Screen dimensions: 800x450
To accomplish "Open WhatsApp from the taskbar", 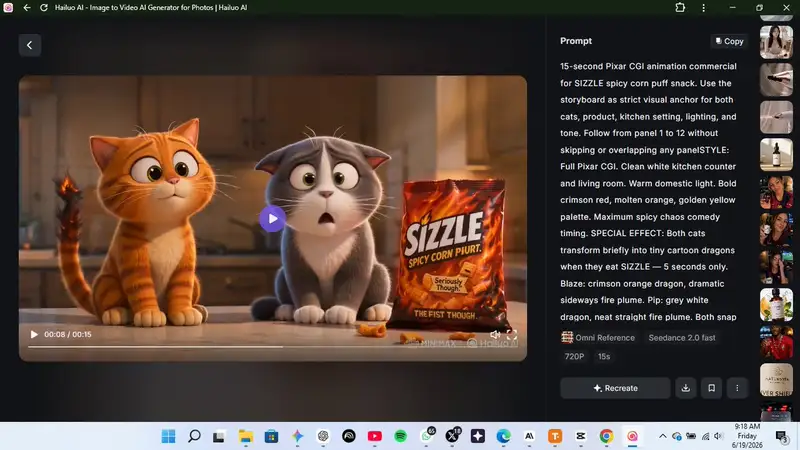I will 427,436.
